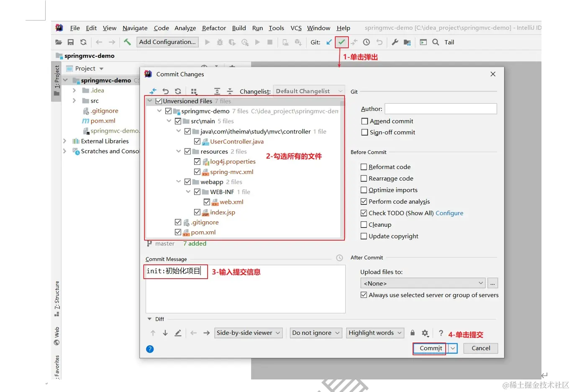Click inside the Commit Message text area
The image size is (572, 392).
point(245,289)
